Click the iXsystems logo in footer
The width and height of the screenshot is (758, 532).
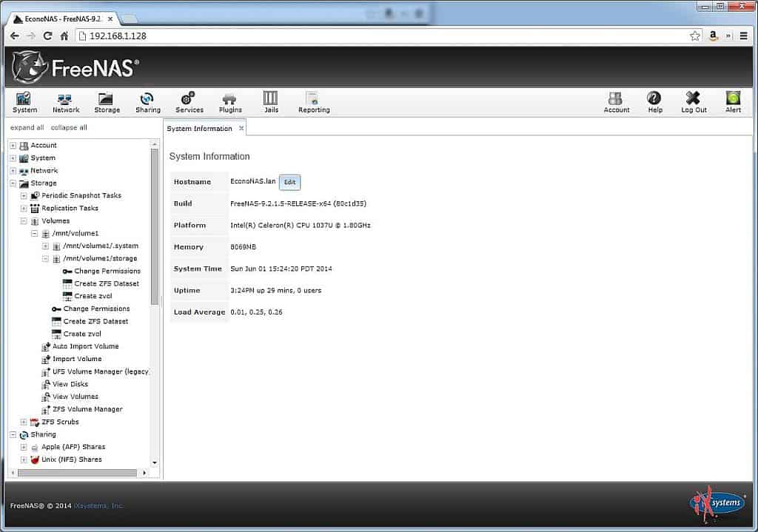coord(718,505)
